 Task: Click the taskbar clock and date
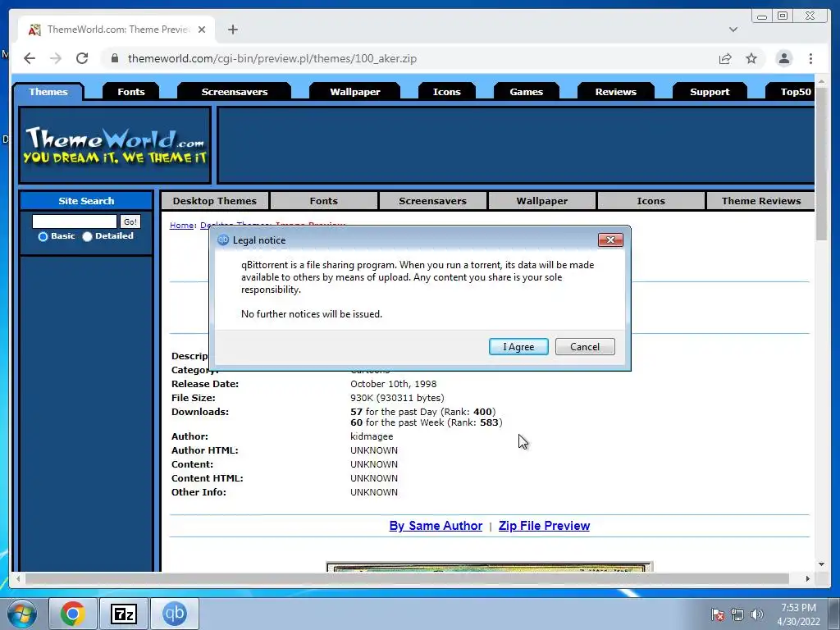point(798,614)
